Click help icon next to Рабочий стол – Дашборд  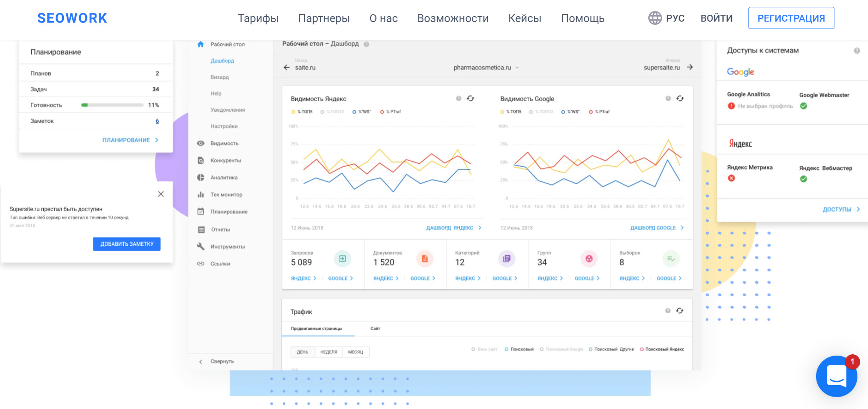[x=366, y=44]
